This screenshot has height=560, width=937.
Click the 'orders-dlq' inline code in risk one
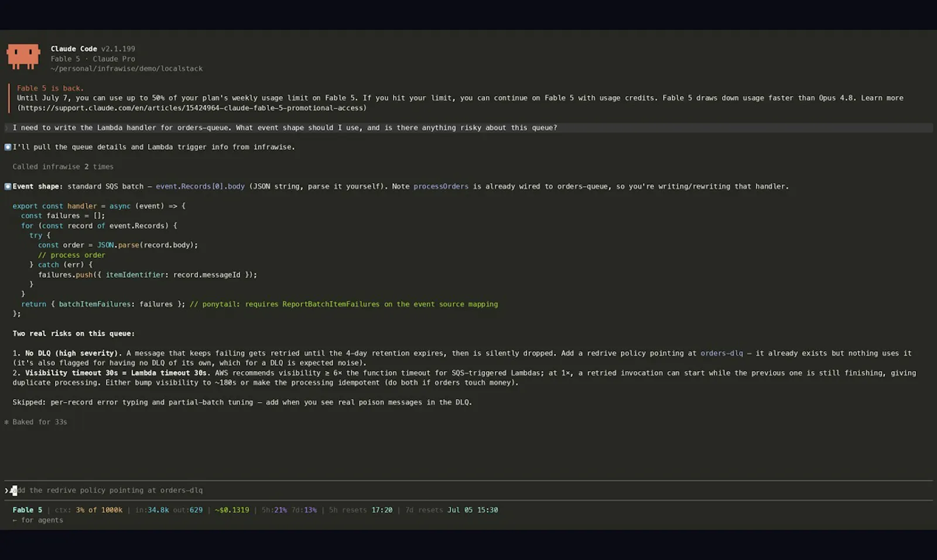721,353
